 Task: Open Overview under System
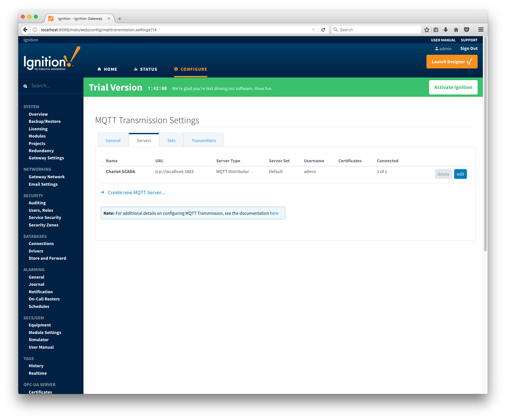point(38,114)
